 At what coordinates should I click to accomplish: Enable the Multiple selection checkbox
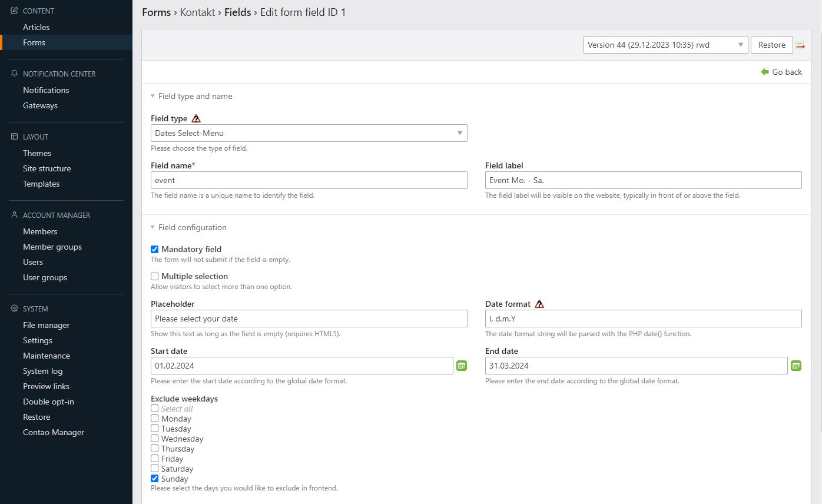(x=155, y=276)
